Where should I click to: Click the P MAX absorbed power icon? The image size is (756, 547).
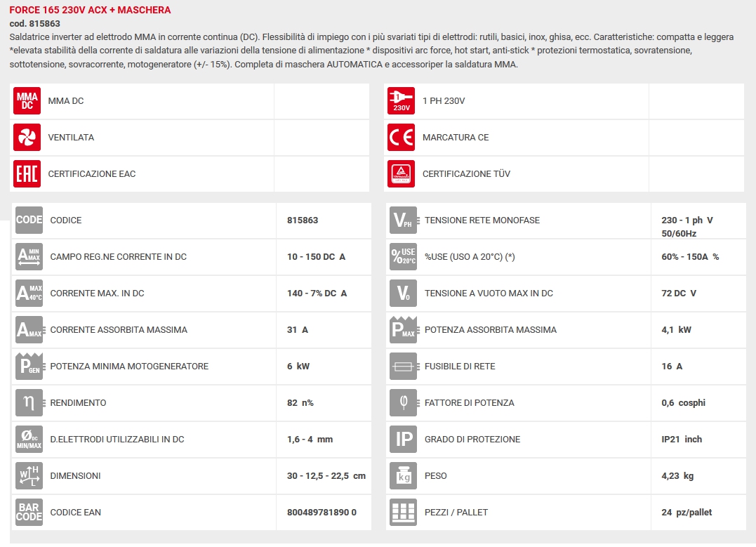pyautogui.click(x=404, y=330)
